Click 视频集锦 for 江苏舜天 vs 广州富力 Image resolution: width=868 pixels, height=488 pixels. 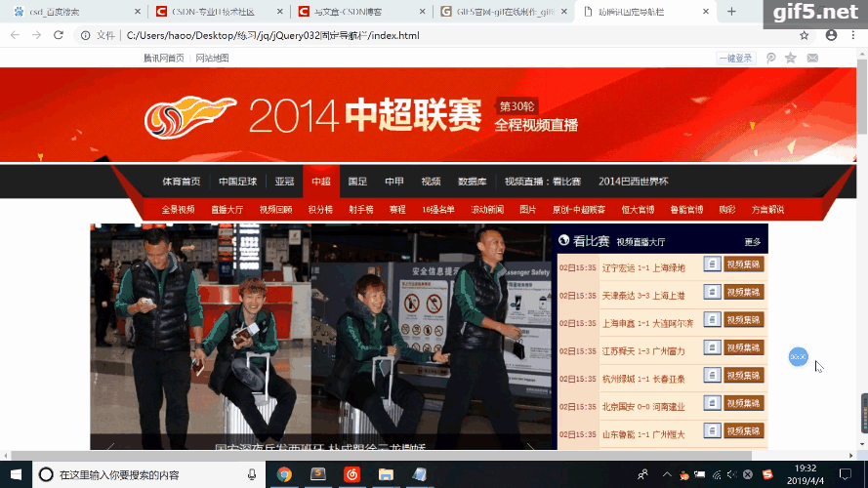click(743, 347)
